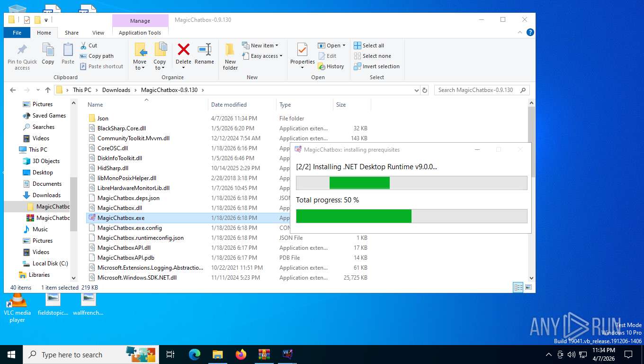Click the Move to icon
This screenshot has height=364, width=644.
[140, 50]
